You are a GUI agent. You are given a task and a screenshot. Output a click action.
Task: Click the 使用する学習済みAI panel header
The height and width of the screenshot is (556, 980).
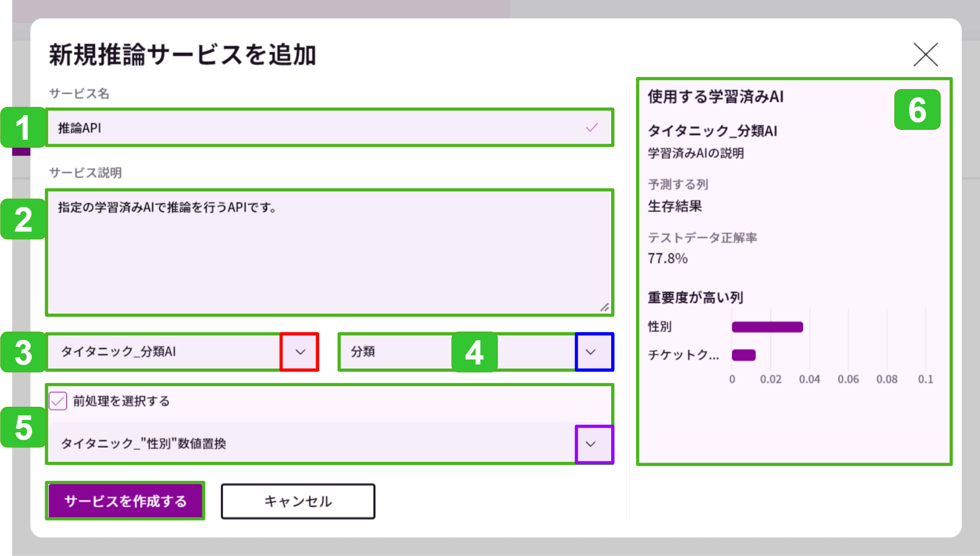[715, 97]
